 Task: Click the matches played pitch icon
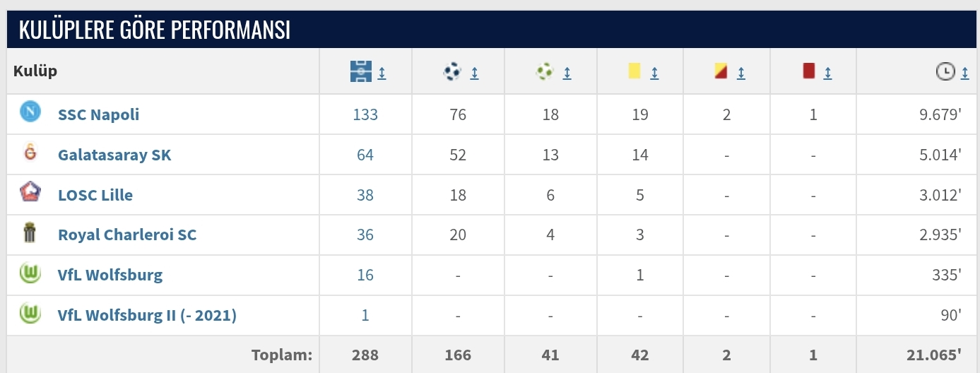(x=360, y=71)
